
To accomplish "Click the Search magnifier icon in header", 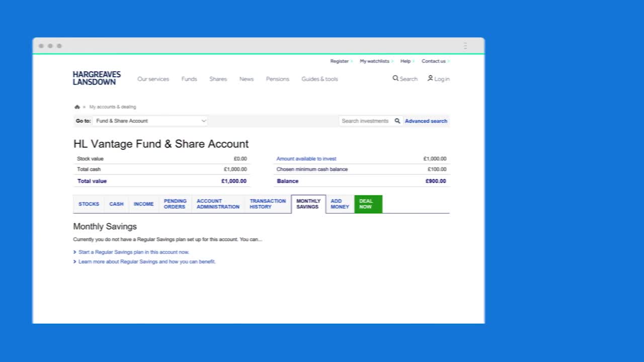I will point(395,78).
